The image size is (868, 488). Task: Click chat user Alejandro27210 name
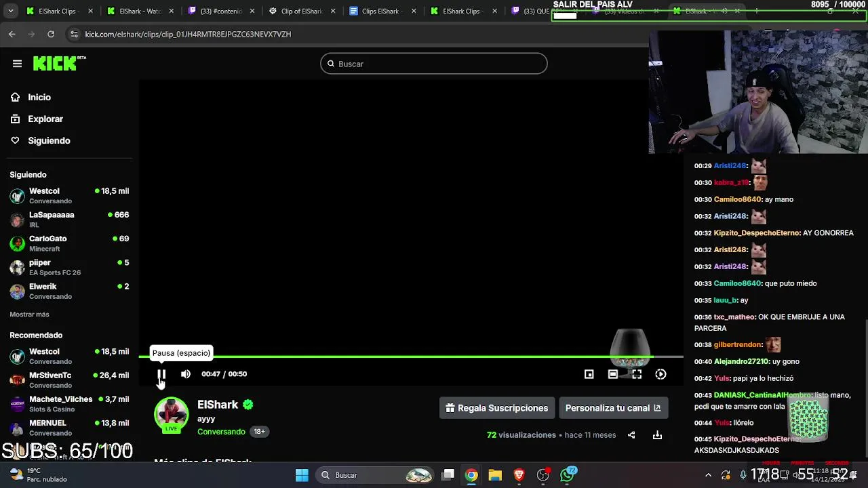741,362
